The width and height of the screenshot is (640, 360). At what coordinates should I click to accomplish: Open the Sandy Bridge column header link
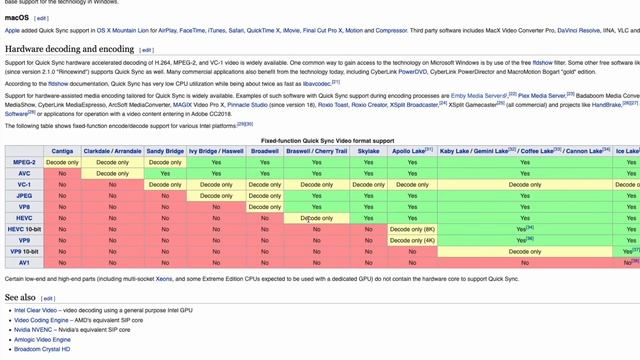(165, 151)
